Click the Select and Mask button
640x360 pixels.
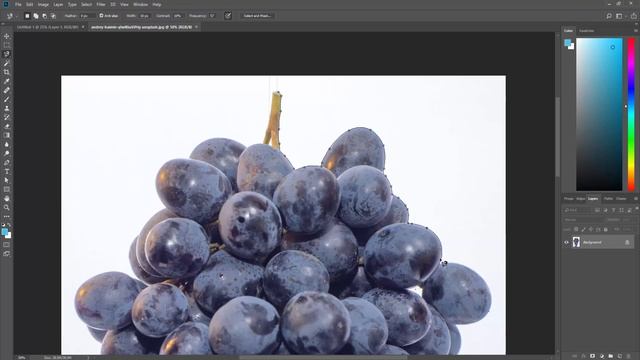coord(257,16)
